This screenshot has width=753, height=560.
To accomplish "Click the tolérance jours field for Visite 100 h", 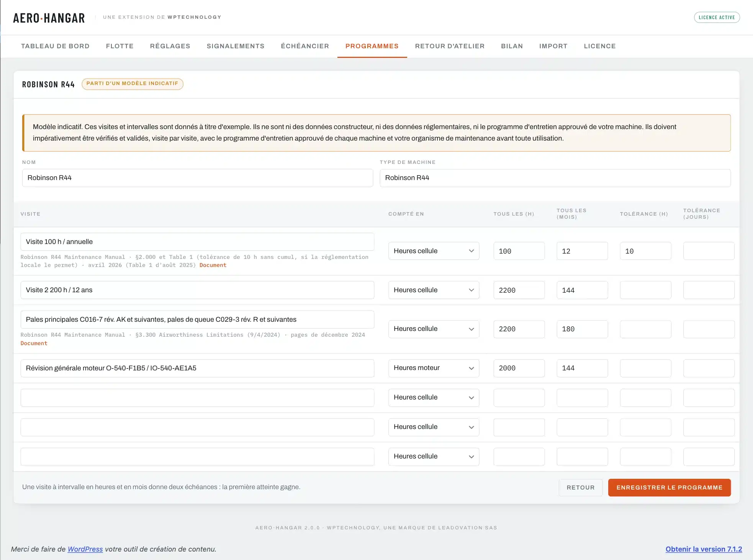I will tap(709, 251).
